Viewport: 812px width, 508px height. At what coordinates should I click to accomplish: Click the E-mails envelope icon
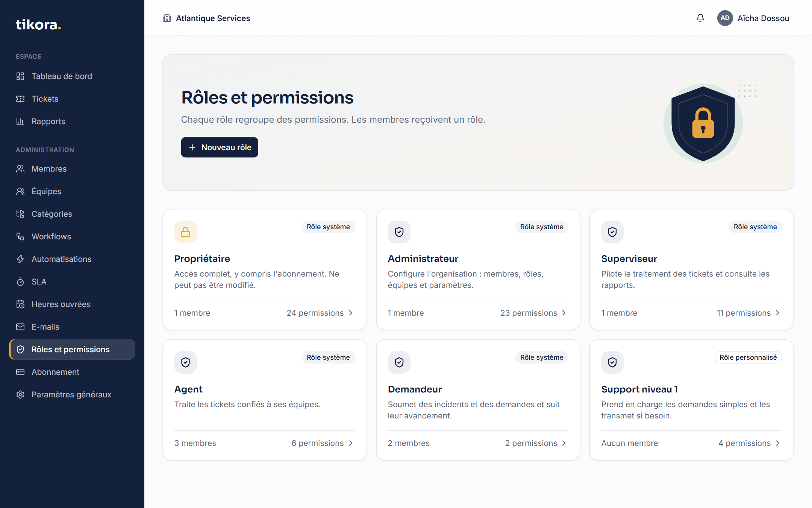(x=20, y=327)
